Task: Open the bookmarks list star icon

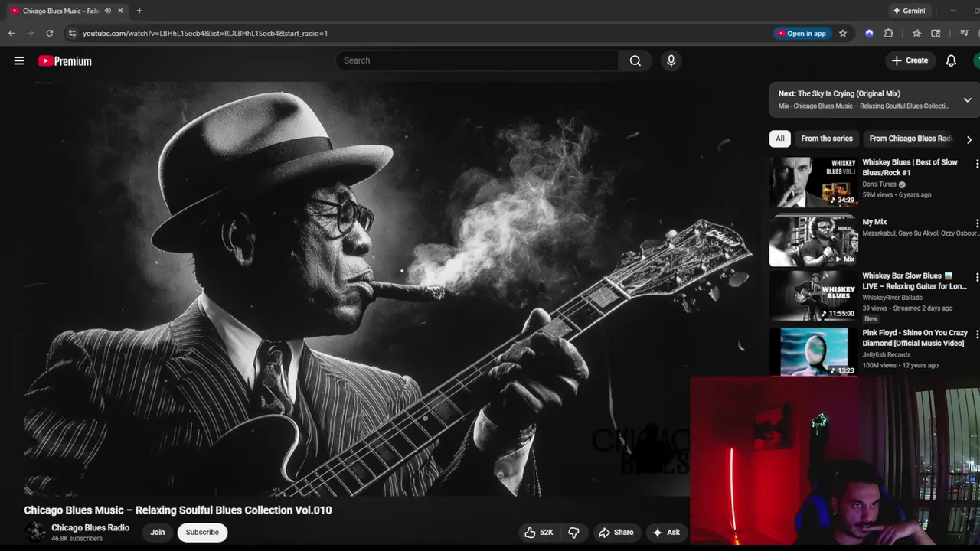Action: 916,33
